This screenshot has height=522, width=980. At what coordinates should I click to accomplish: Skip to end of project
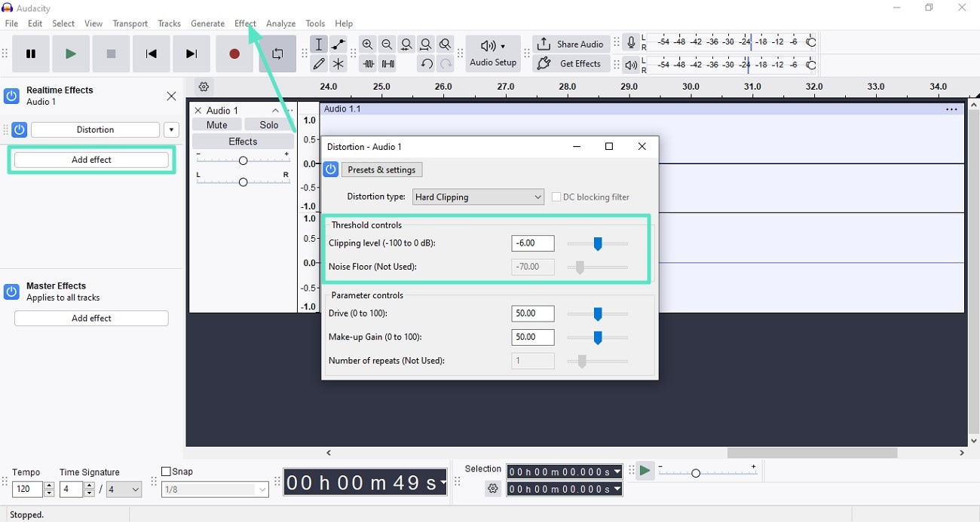(191, 53)
